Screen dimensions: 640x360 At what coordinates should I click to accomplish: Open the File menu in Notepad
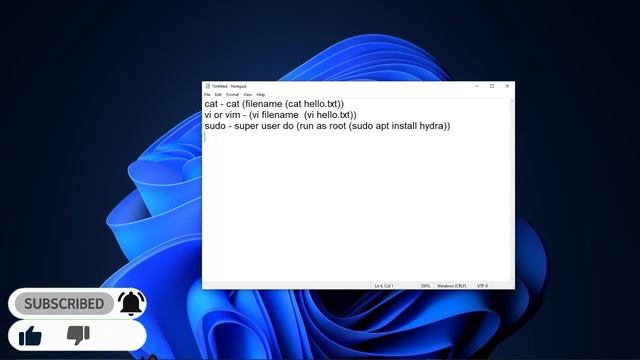click(207, 95)
